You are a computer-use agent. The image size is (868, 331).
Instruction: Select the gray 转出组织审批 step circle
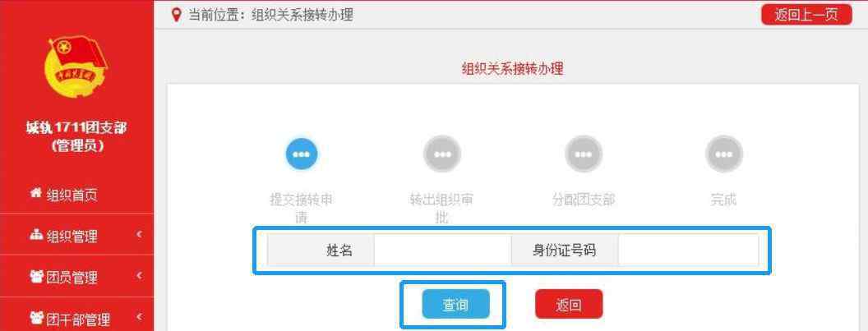click(441, 154)
